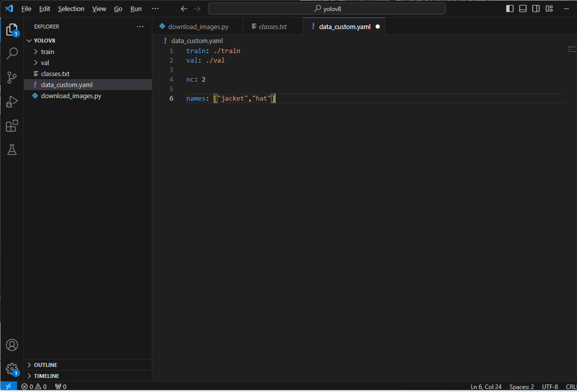Open the Source Control view

(x=12, y=77)
